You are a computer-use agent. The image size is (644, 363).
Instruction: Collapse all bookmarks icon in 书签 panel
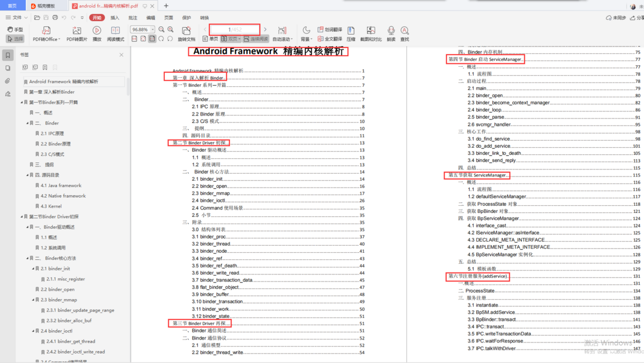coord(35,67)
